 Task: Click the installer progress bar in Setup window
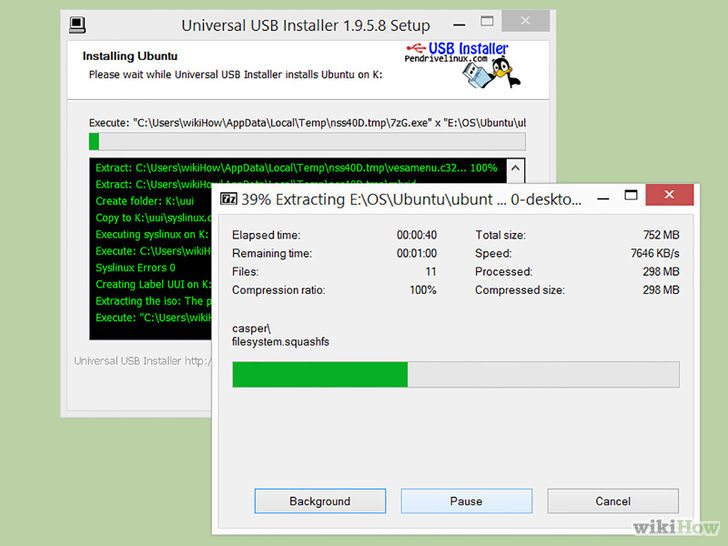pos(307,141)
